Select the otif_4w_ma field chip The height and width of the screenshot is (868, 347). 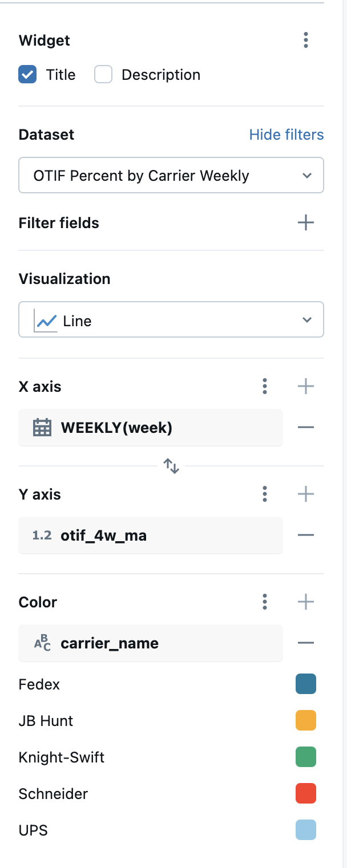[151, 535]
